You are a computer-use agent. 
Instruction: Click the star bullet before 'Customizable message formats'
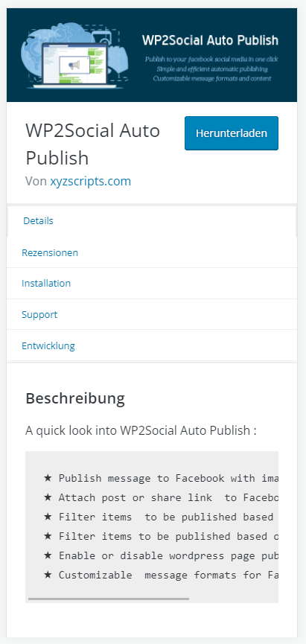pos(48,575)
